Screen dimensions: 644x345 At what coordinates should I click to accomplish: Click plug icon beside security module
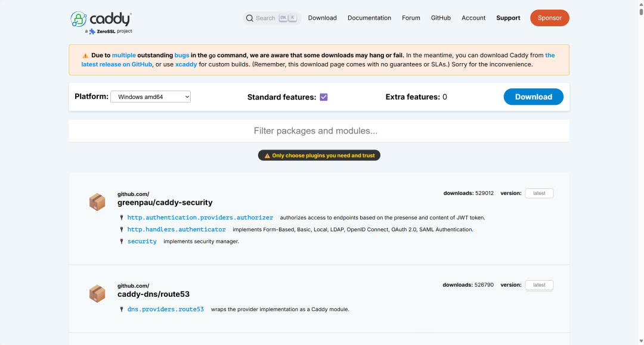pyautogui.click(x=122, y=241)
